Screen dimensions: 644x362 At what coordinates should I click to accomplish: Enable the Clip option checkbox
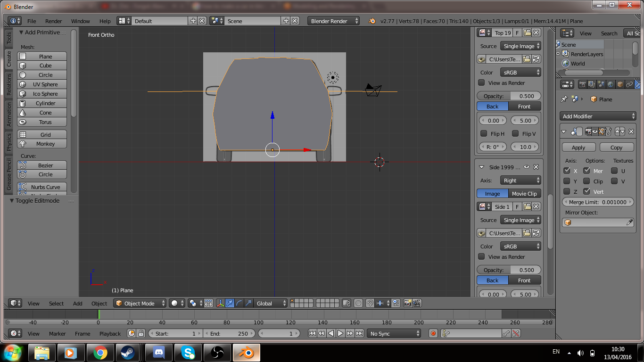tap(587, 181)
